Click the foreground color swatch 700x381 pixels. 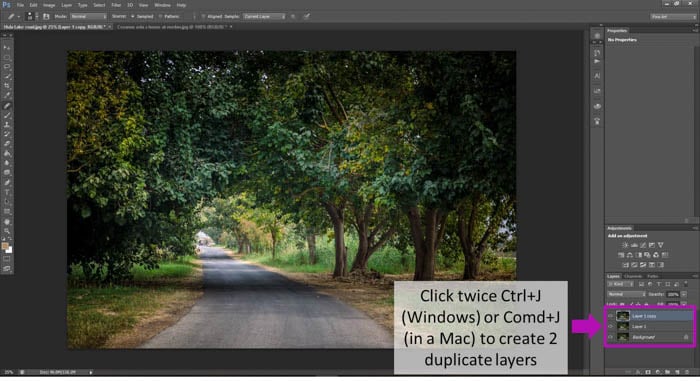click(x=5, y=246)
